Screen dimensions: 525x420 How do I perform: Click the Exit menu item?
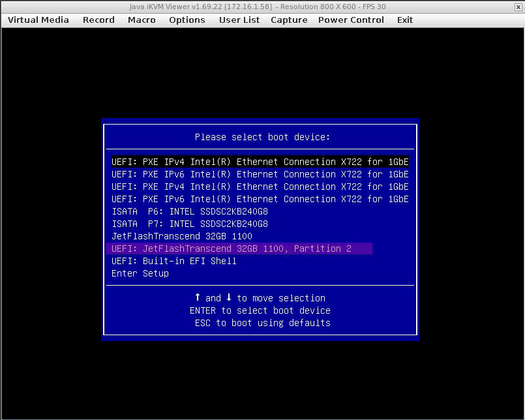[x=405, y=20]
